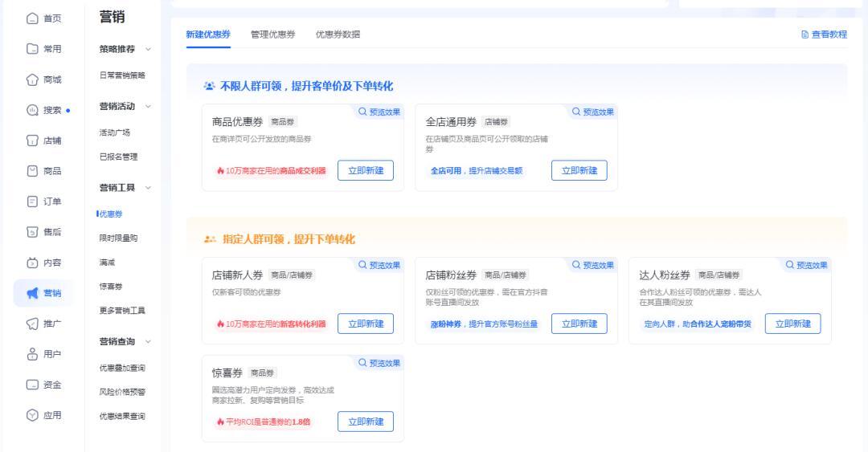Collapse the 营销查询 section chevron
The image size is (868, 452).
148,341
